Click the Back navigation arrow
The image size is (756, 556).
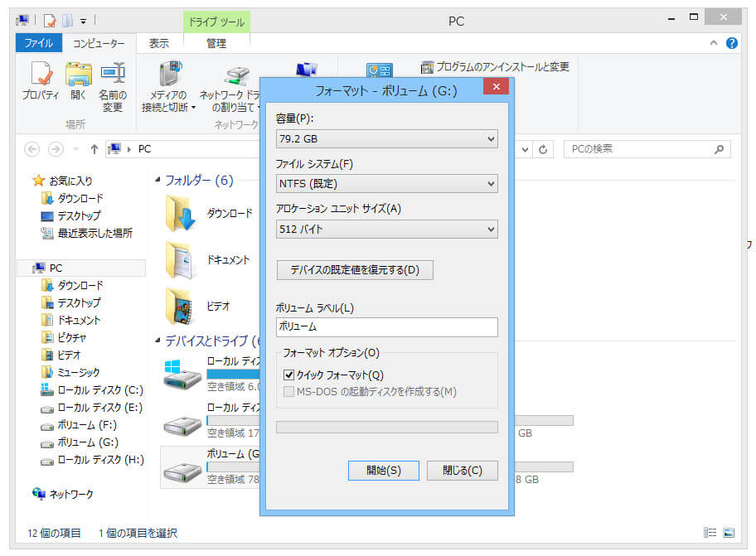[x=31, y=149]
